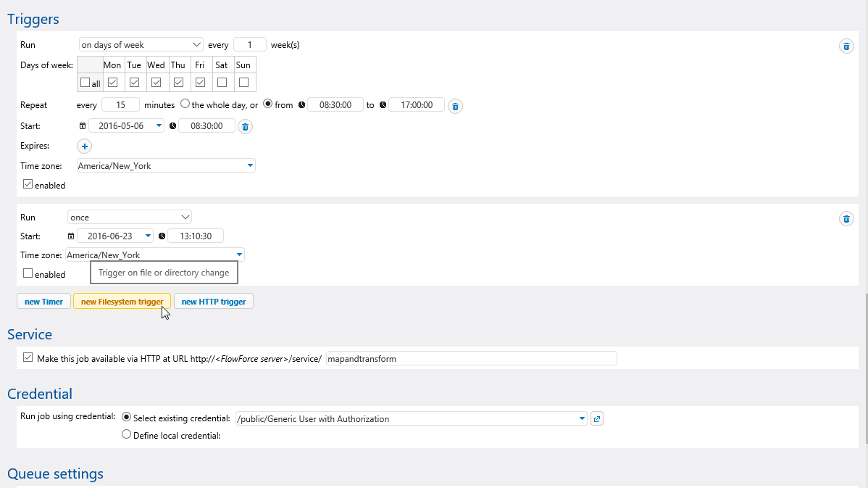Uncheck the Tue day checkbox

click(x=134, y=83)
